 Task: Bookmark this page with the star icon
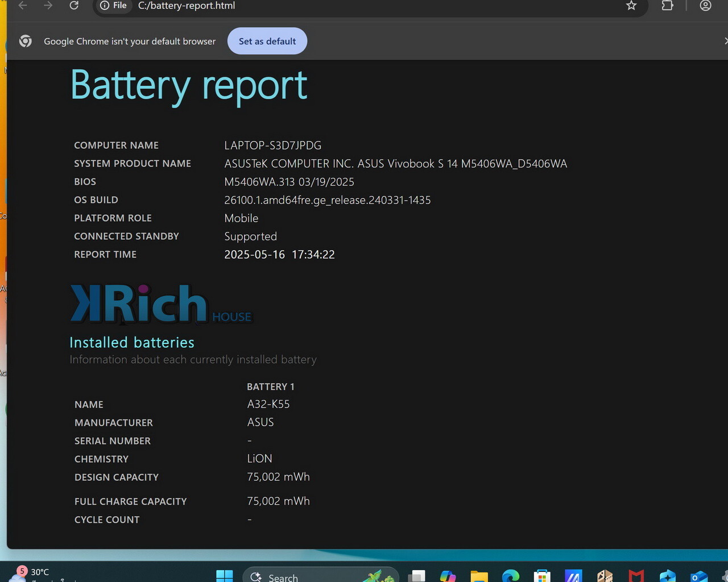[631, 6]
